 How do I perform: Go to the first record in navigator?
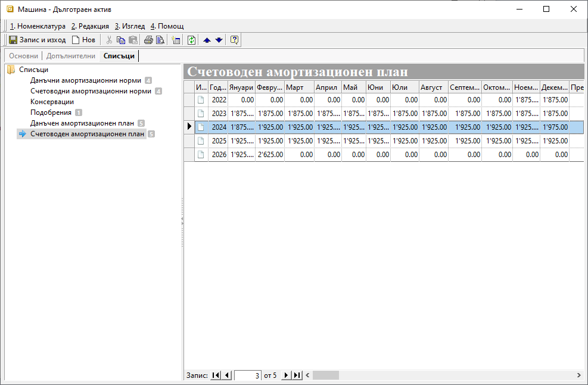click(216, 375)
